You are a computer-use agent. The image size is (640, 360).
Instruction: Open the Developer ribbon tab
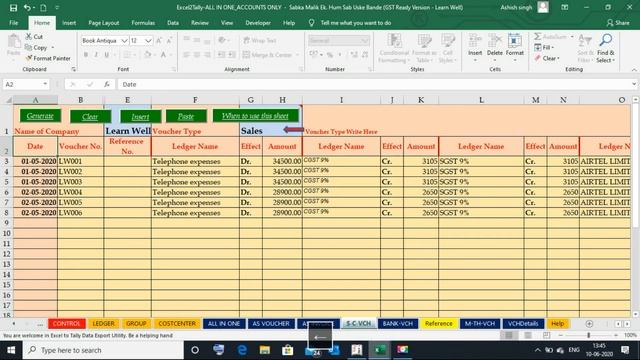pyautogui.click(x=258, y=23)
